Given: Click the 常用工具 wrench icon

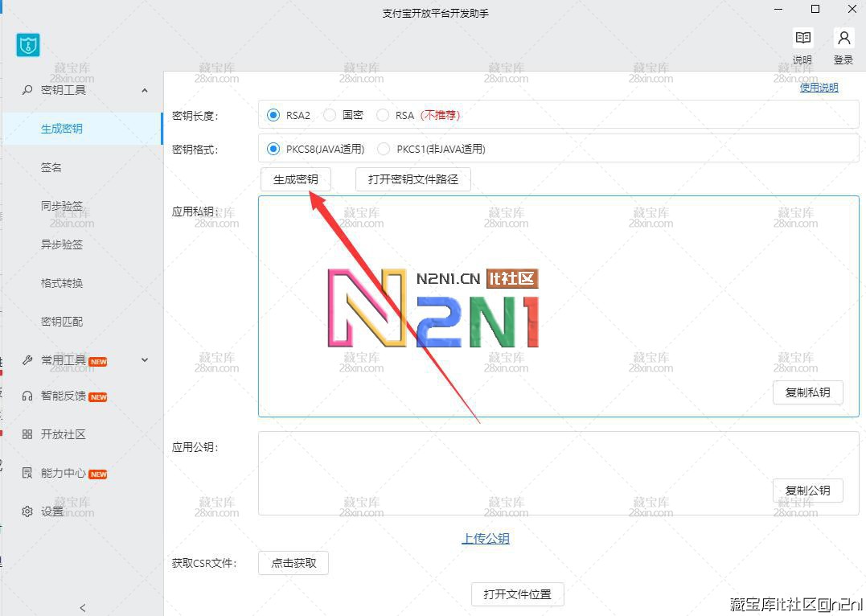Looking at the screenshot, I should point(27,360).
